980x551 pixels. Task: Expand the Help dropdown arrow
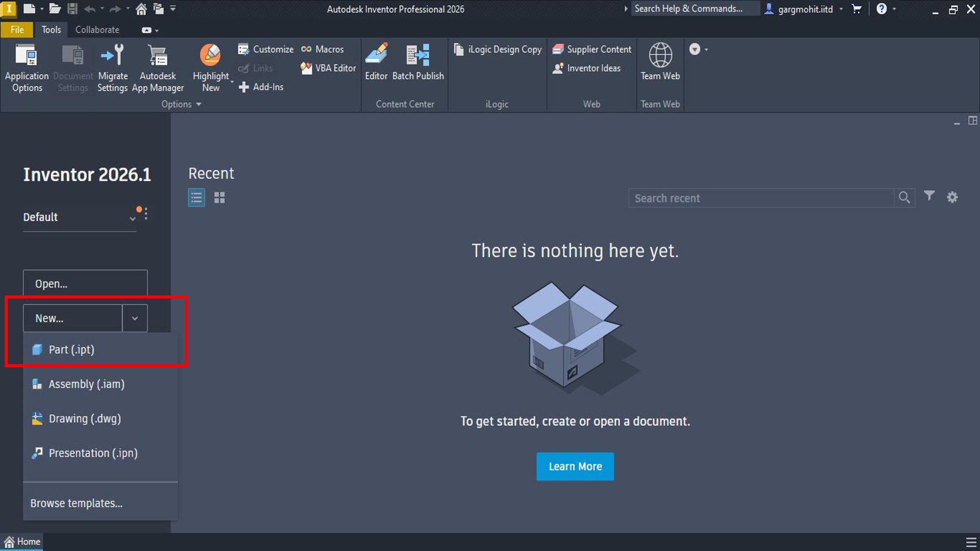(x=894, y=9)
